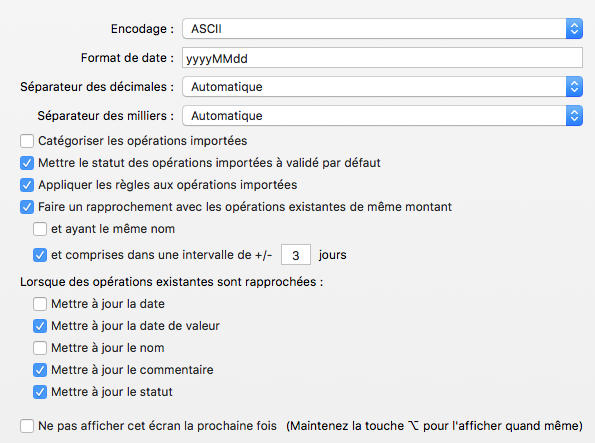Check Ne pas afficher cet écran la prochaine fois
This screenshot has width=595, height=443.
pyautogui.click(x=27, y=426)
